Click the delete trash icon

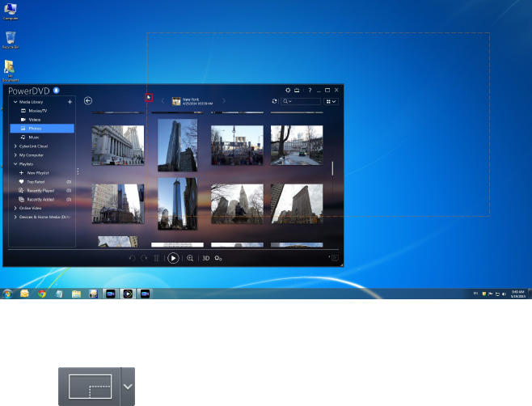156,258
